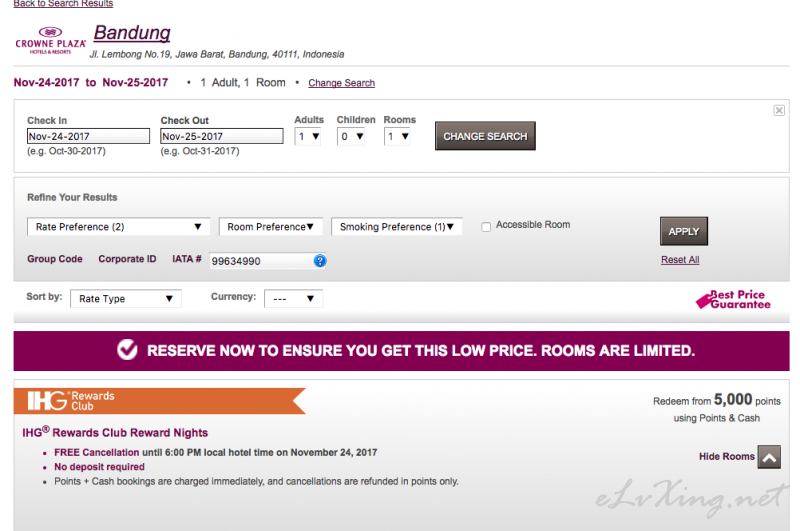Expand Smoking Preference (1) dropdown
Viewport: 800px width, 531px height.
coord(396,226)
